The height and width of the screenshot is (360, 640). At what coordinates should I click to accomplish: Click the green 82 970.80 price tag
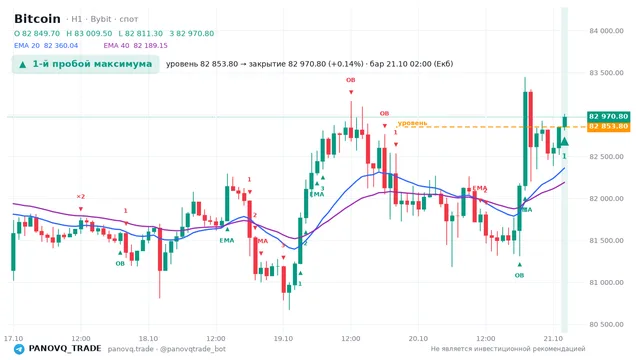(x=608, y=117)
